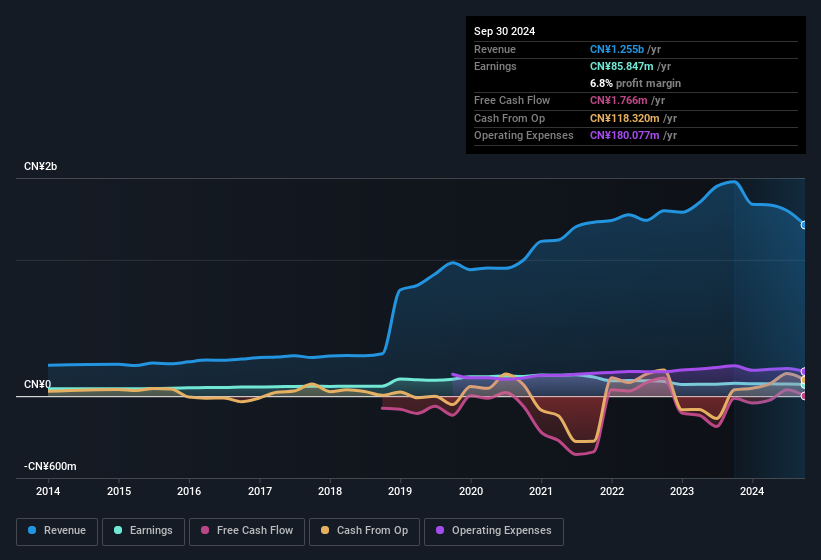The image size is (821, 560).
Task: Click the CN¥180.077m operating expenses value
Action: [x=625, y=135]
